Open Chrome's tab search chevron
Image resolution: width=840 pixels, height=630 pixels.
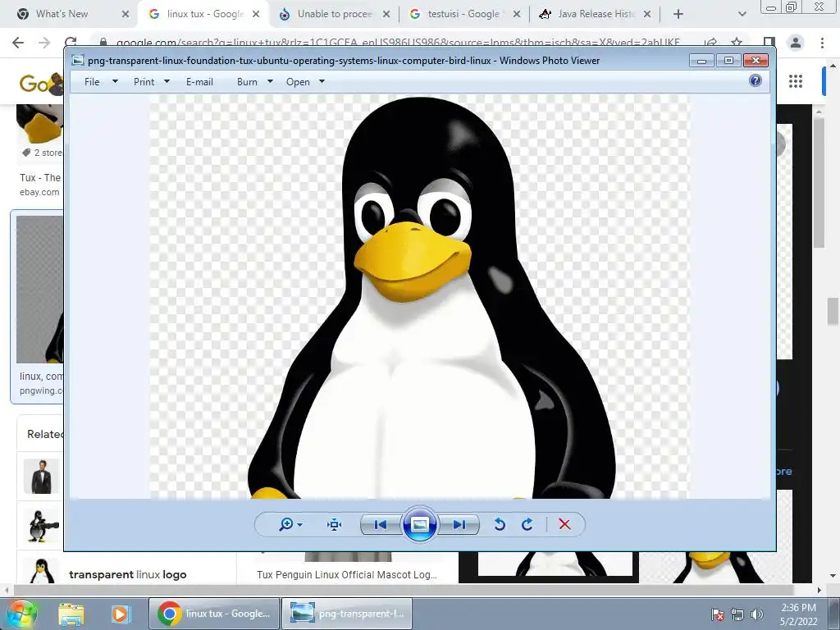tap(742, 15)
